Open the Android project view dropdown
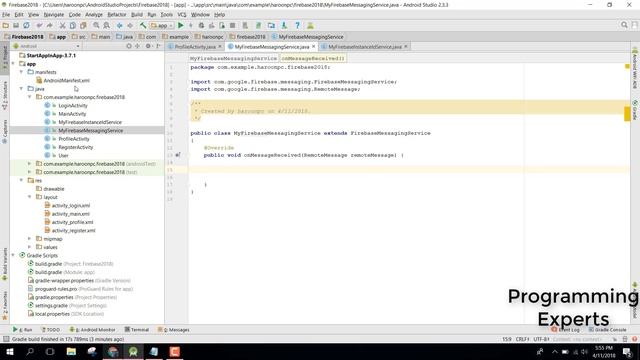 (x=46, y=46)
